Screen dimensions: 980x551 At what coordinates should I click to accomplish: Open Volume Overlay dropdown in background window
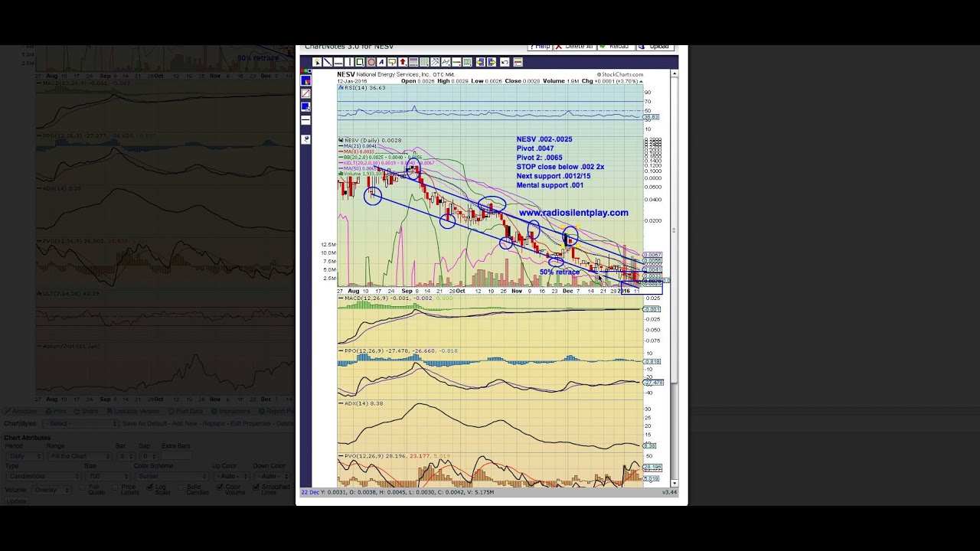[x=52, y=490]
